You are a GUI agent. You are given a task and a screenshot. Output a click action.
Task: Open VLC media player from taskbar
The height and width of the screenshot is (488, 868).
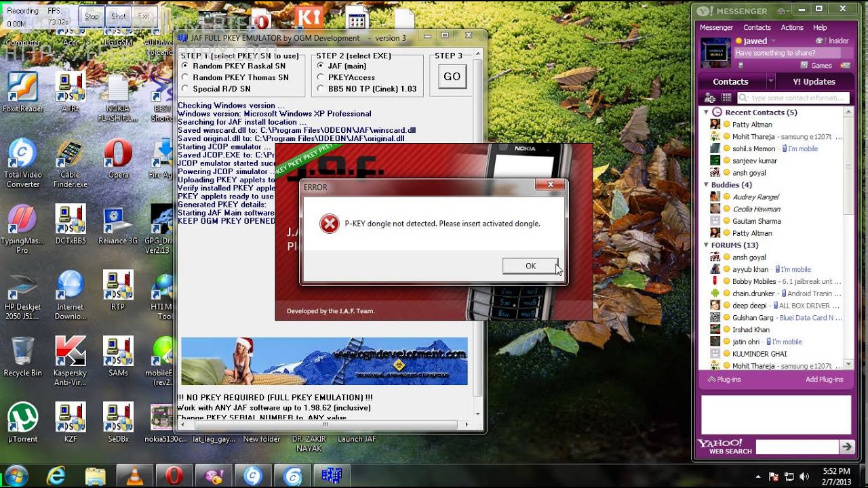tap(134, 476)
